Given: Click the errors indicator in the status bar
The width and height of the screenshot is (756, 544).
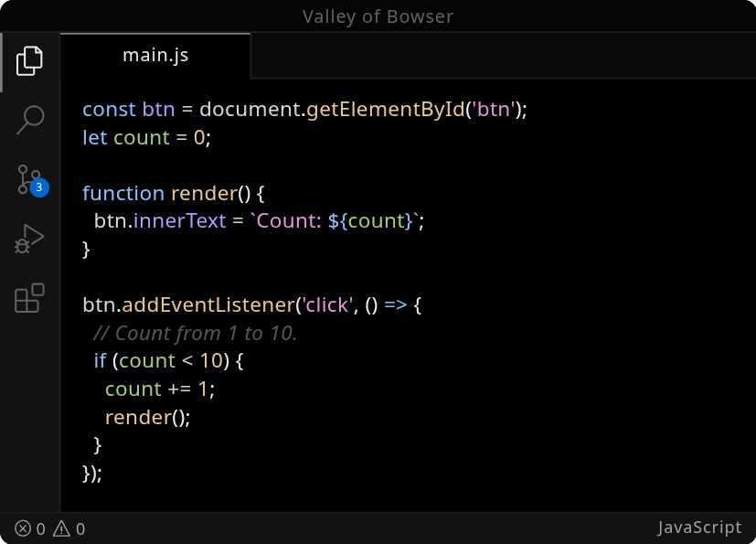Looking at the screenshot, I should (30, 528).
